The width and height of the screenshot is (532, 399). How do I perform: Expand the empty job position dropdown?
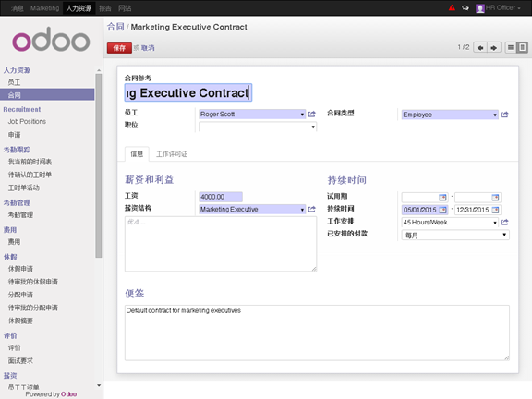(313, 127)
